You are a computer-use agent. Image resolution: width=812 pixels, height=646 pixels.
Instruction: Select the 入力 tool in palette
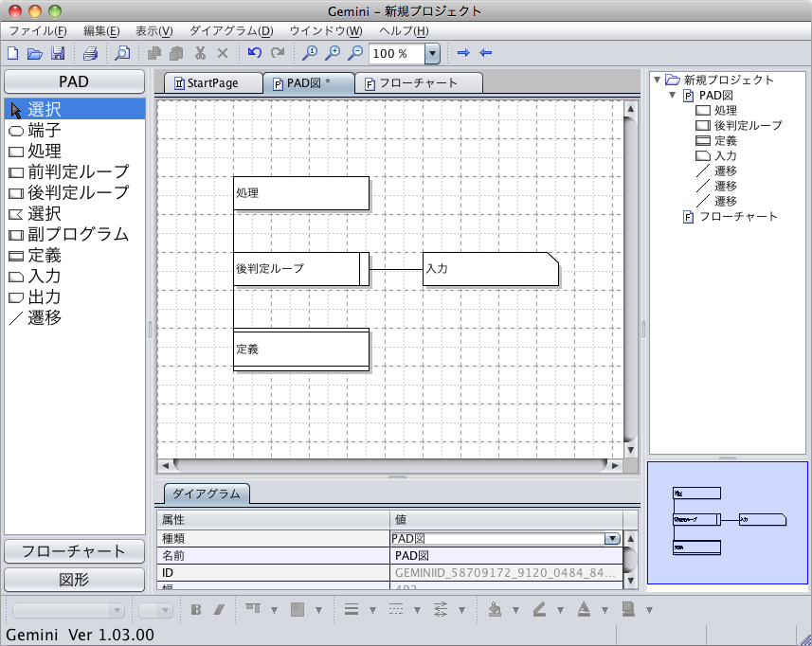point(75,277)
